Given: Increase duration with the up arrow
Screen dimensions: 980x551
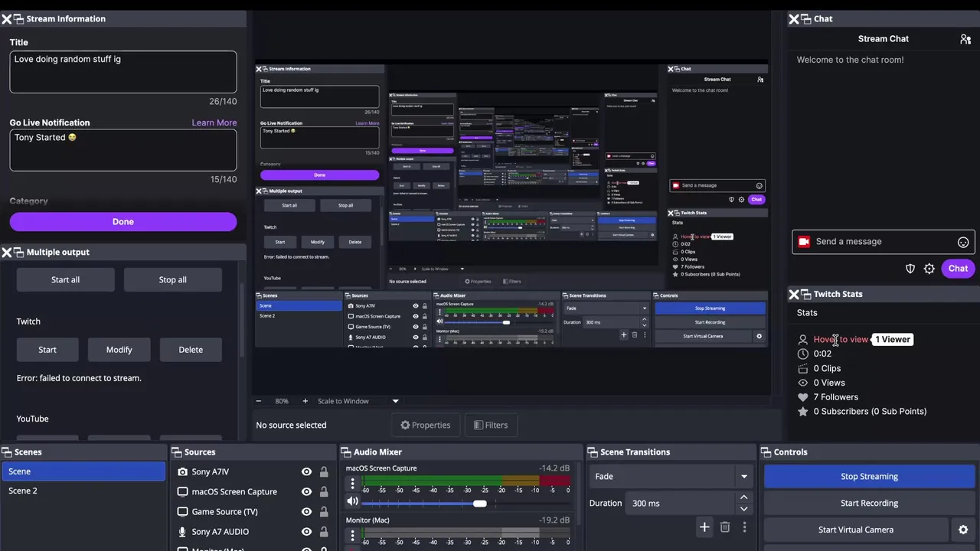Looking at the screenshot, I should pos(743,497).
